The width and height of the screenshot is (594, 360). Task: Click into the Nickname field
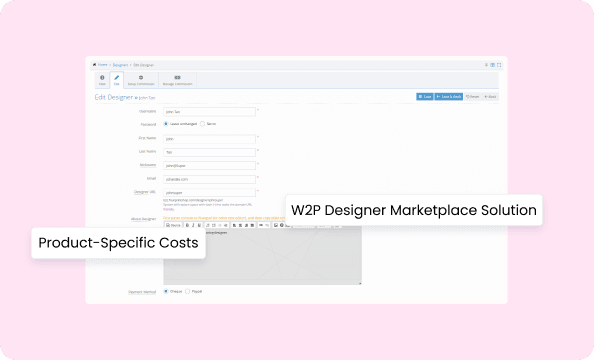click(209, 166)
